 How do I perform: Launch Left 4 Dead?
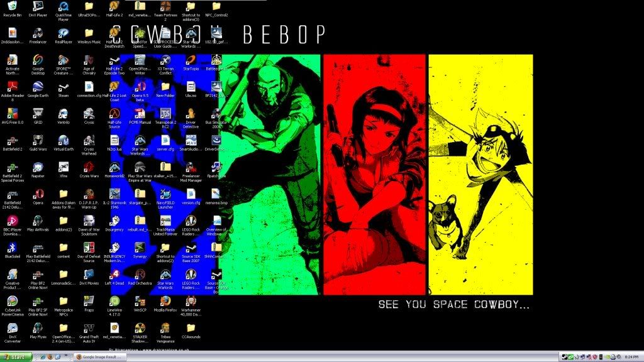point(114,277)
